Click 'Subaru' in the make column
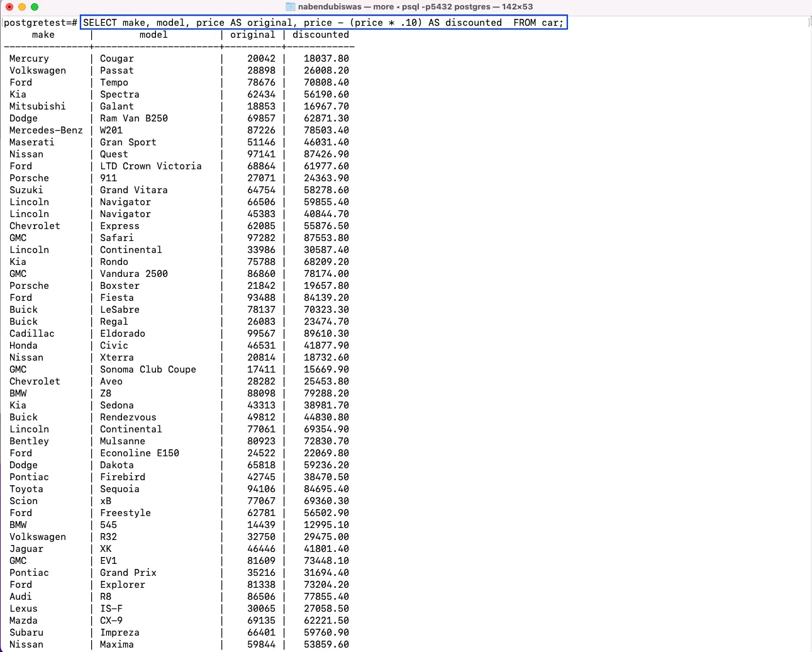The height and width of the screenshot is (652, 812). [x=26, y=632]
